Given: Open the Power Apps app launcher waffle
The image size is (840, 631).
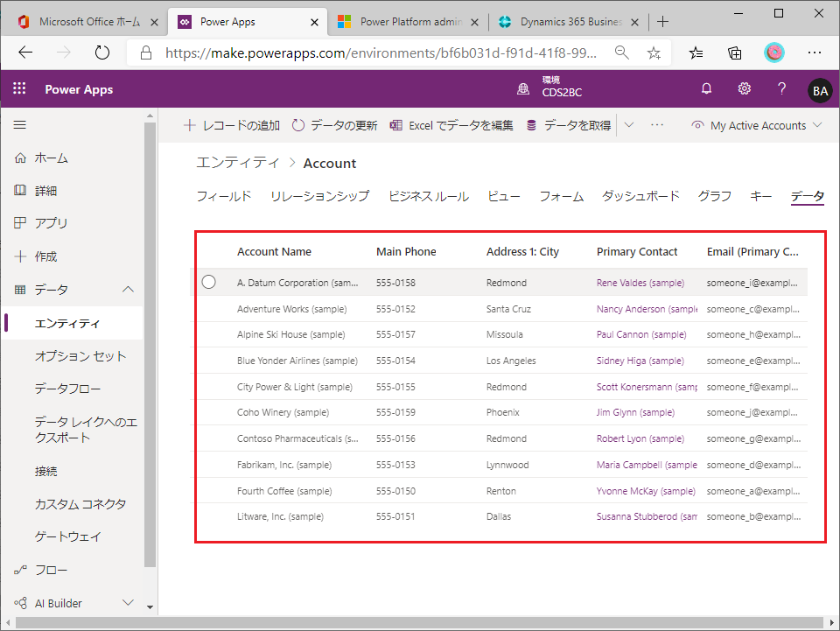Looking at the screenshot, I should [19, 88].
